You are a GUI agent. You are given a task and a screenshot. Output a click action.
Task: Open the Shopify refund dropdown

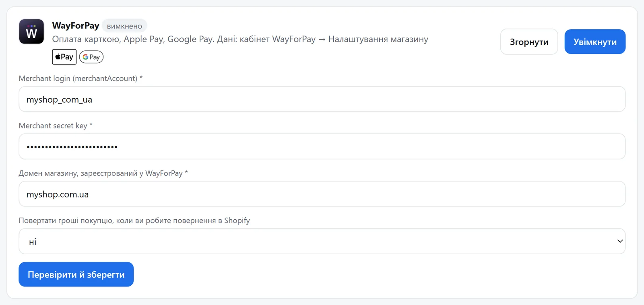click(322, 241)
